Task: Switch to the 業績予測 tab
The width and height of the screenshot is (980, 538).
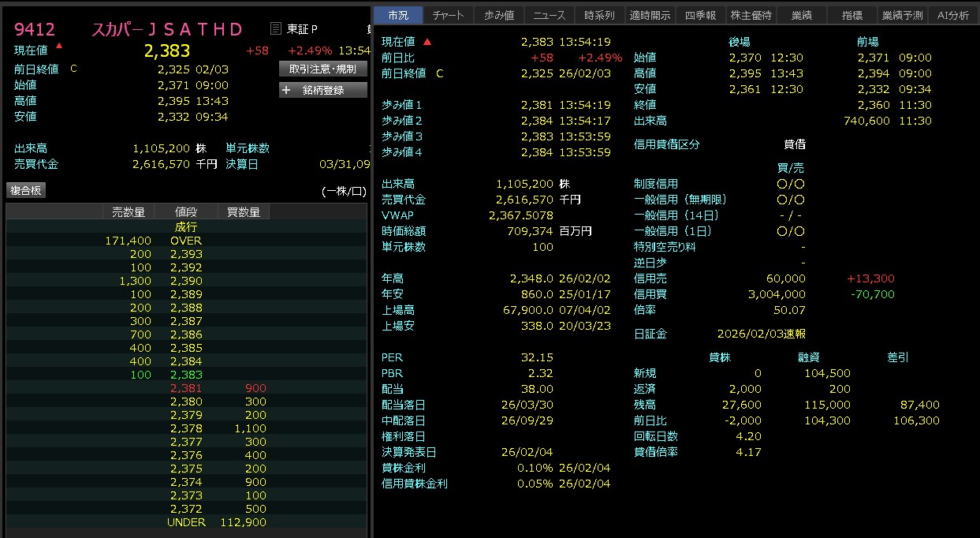Action: coord(903,15)
